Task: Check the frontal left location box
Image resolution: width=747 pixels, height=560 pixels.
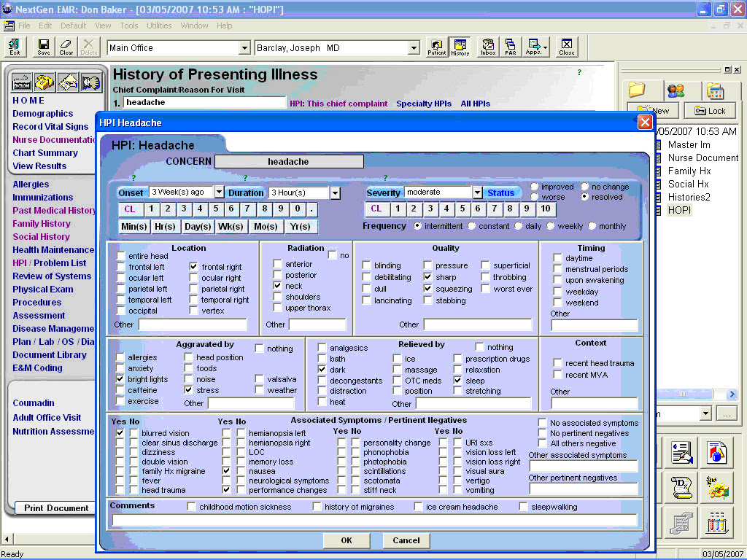Action: pos(121,267)
